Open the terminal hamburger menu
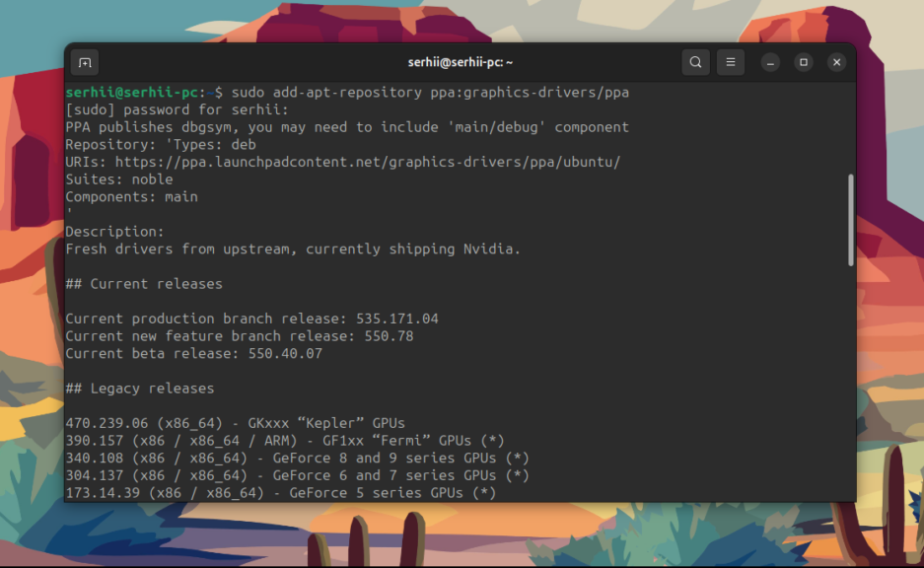 (731, 62)
